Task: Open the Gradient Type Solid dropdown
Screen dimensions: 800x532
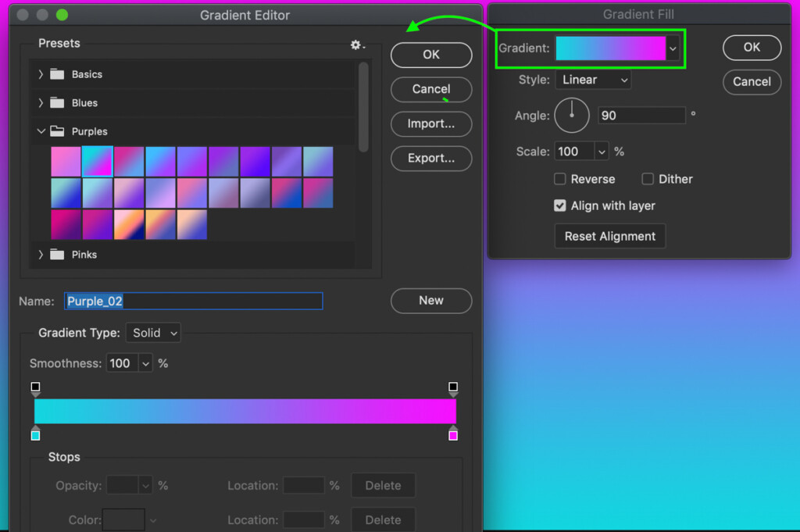Action: (x=153, y=333)
